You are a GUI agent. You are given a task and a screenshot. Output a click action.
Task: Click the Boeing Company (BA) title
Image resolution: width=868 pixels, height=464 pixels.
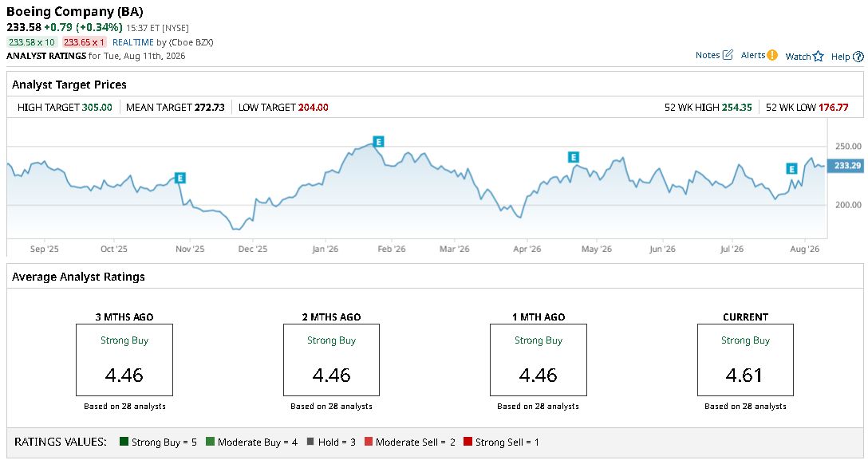[75, 12]
